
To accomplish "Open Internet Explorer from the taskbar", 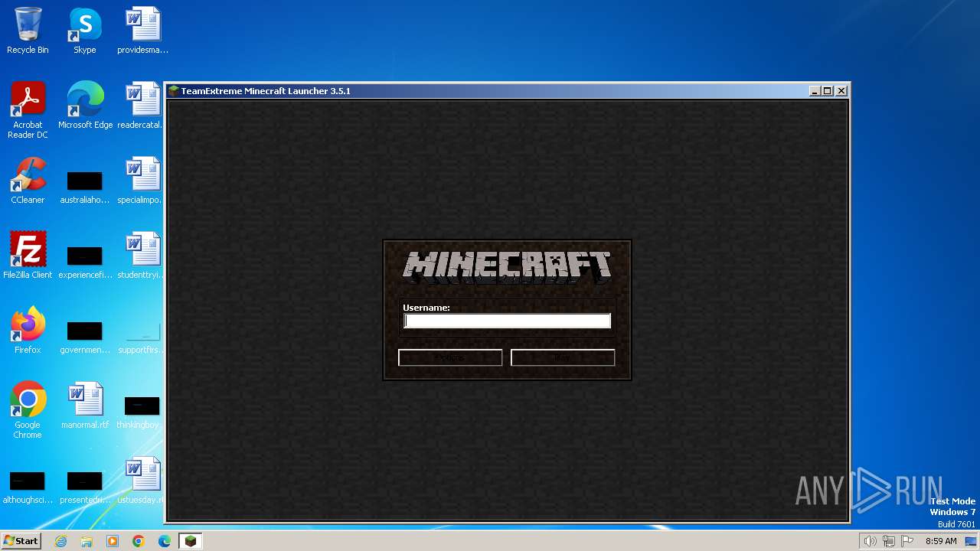I will pos(60,541).
